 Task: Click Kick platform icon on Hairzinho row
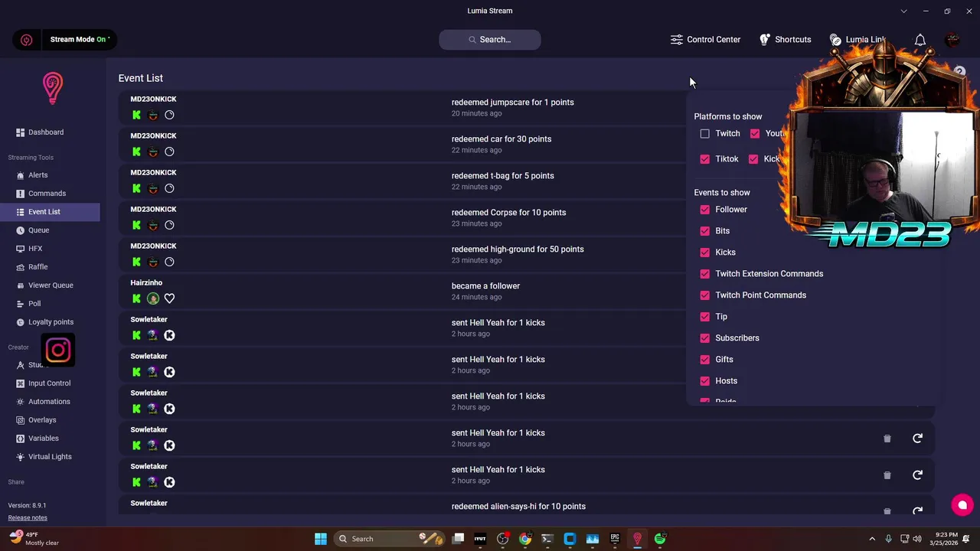(x=136, y=298)
